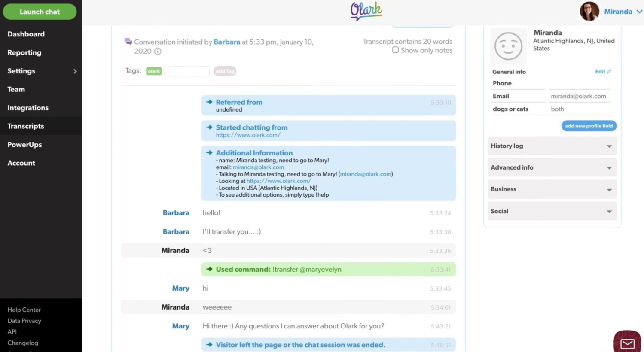Viewport: 644px width, 352px height.
Task: Go to Reporting in sidebar
Action: click(24, 52)
